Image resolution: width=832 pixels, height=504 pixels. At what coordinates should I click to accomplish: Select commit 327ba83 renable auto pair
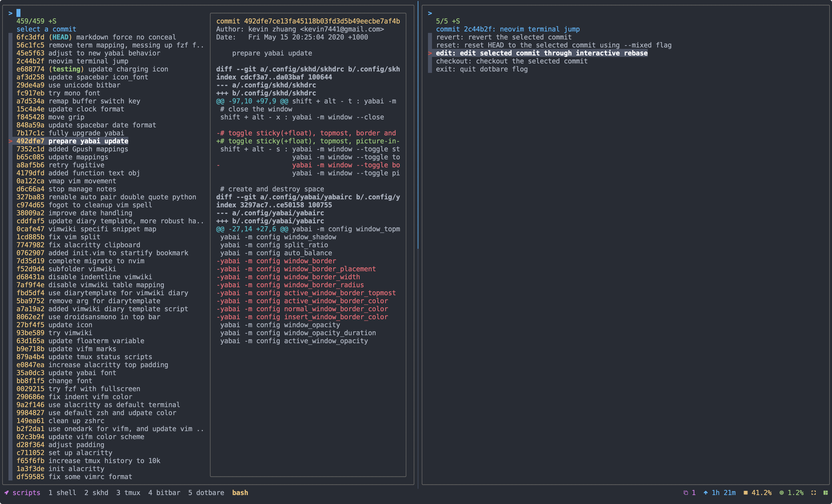106,197
